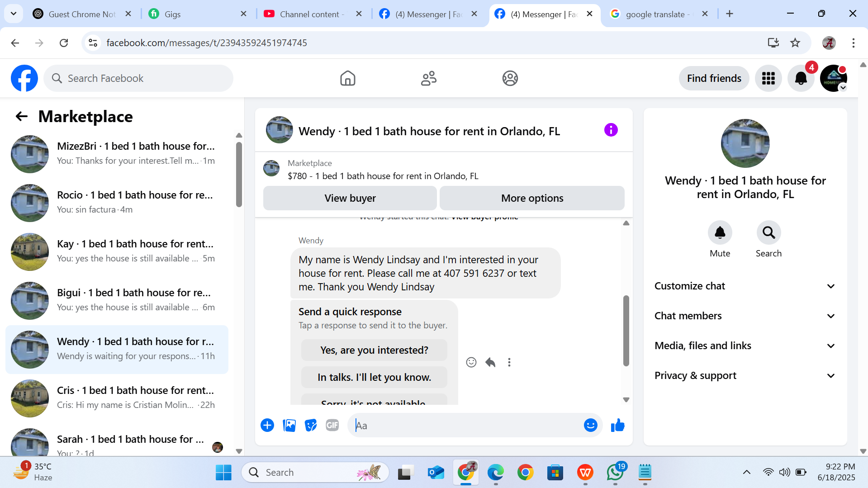The image size is (868, 488).
Task: Expand Privacy & support section
Action: point(745,375)
